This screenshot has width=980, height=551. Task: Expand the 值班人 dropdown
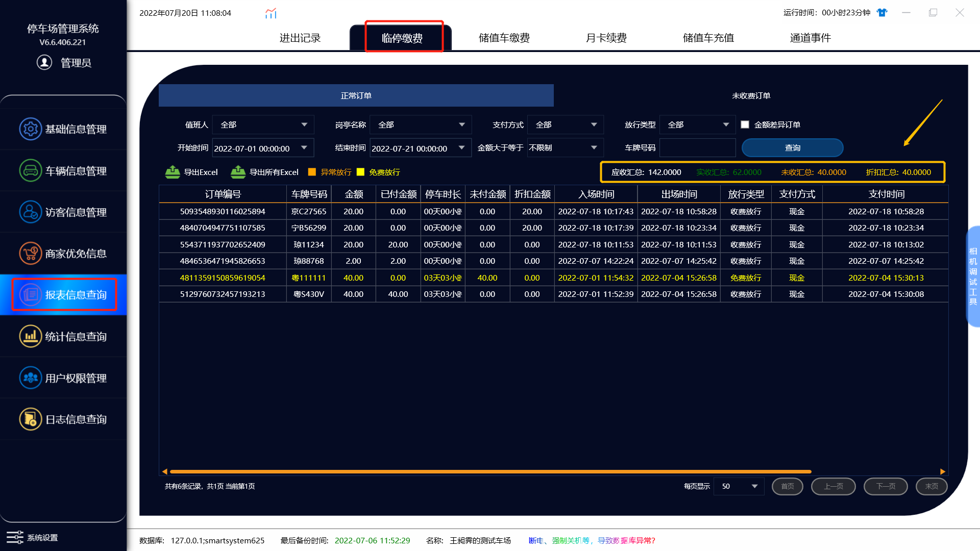coord(263,124)
